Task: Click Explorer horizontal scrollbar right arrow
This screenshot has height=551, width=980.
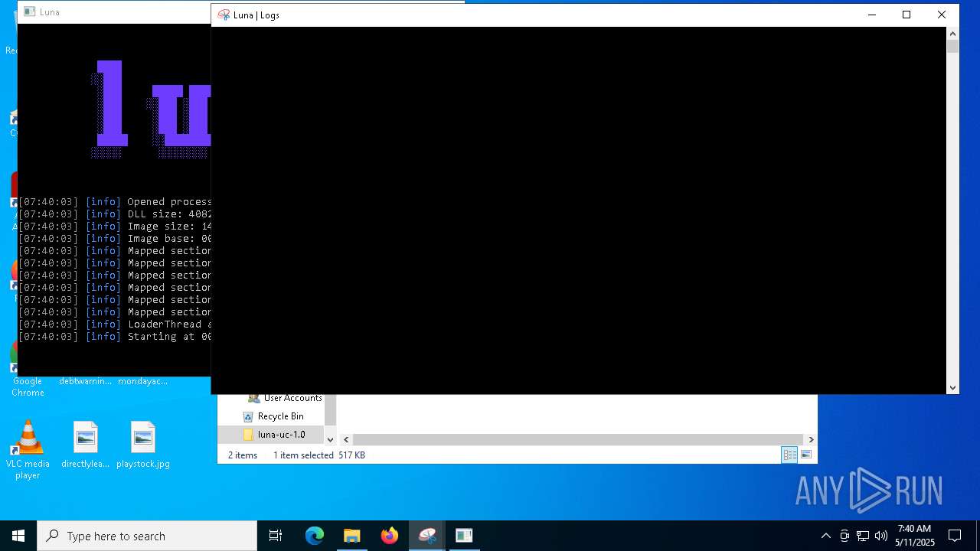Action: click(811, 439)
